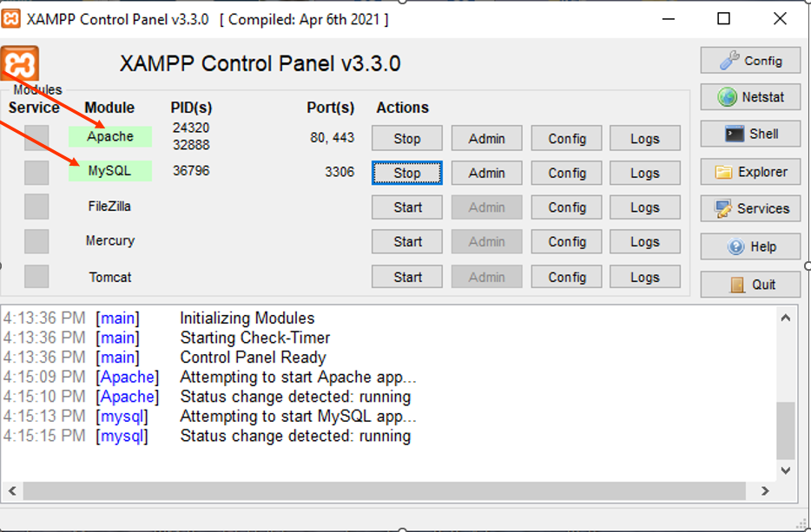Stop the MySQL module
This screenshot has height=532, width=811.
[407, 173]
